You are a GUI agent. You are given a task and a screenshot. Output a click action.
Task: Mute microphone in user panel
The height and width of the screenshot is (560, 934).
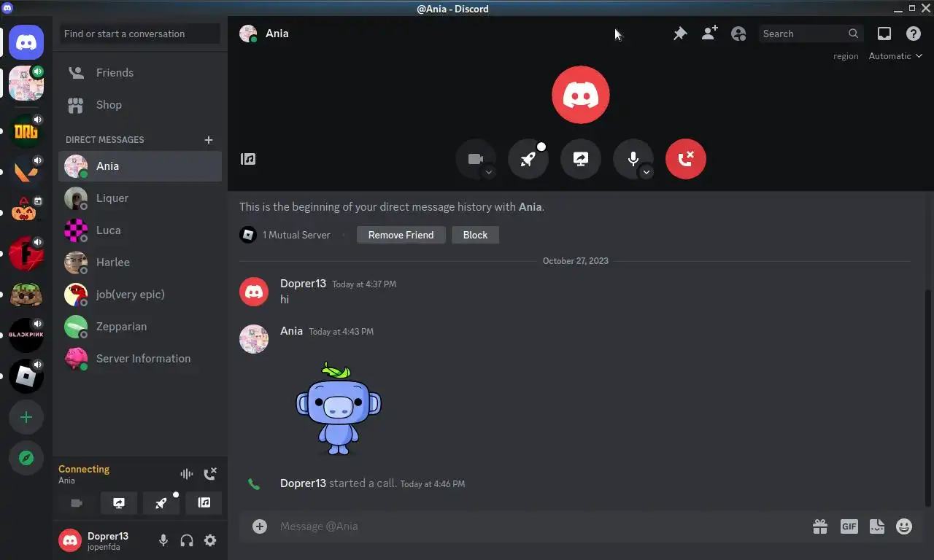pyautogui.click(x=163, y=540)
